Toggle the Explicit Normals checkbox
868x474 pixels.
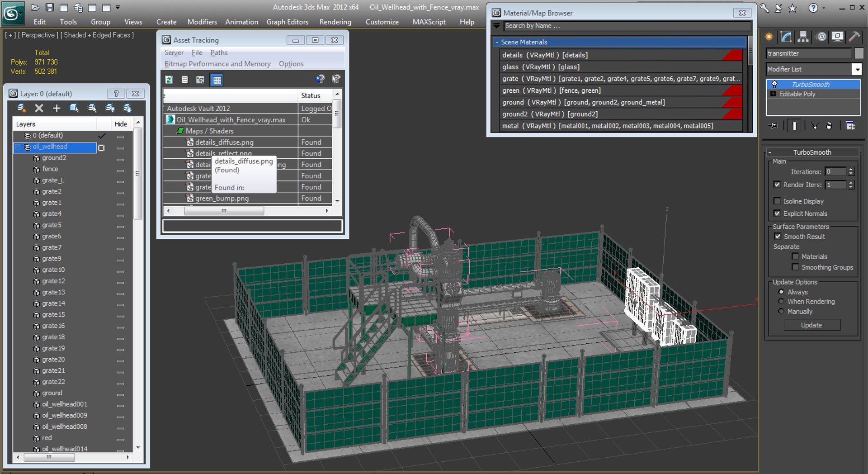click(x=777, y=213)
